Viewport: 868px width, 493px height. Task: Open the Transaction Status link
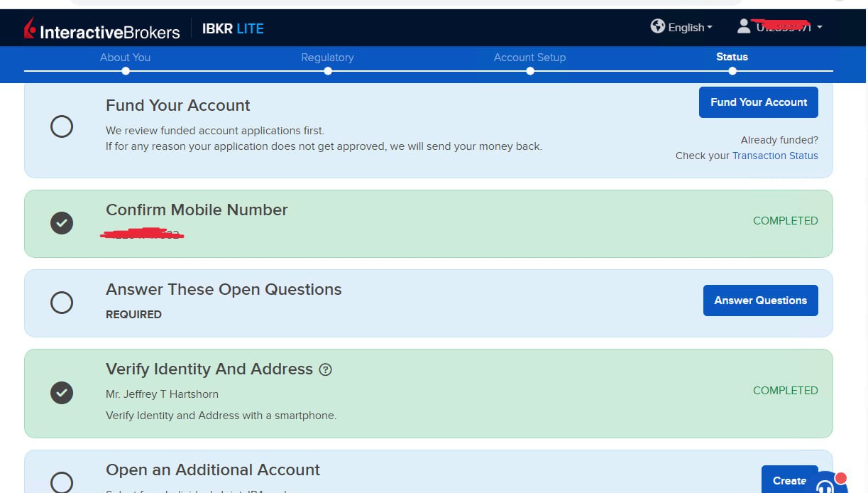click(775, 156)
